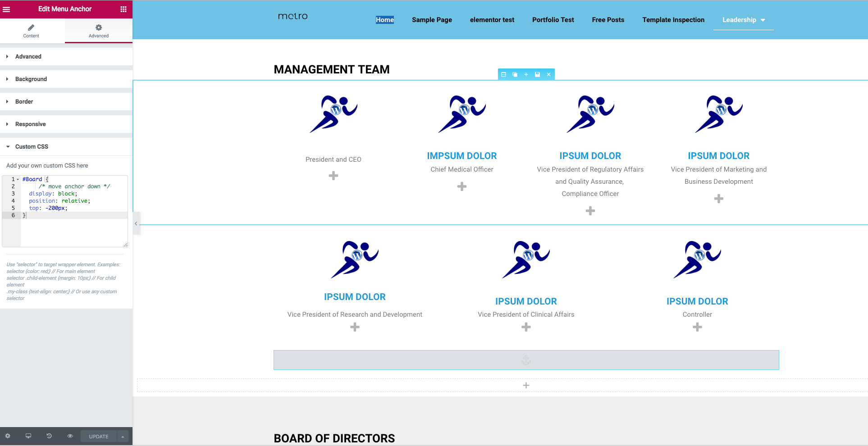Viewport: 868px width, 446px height.
Task: Expand Clinical Affairs plus icon
Action: click(526, 327)
